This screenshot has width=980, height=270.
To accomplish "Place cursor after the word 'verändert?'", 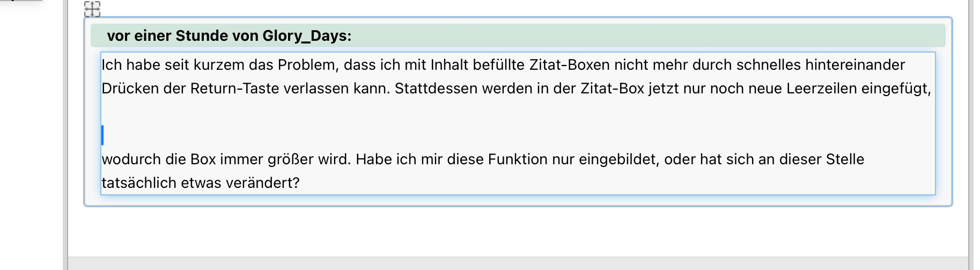I will pyautogui.click(x=300, y=183).
